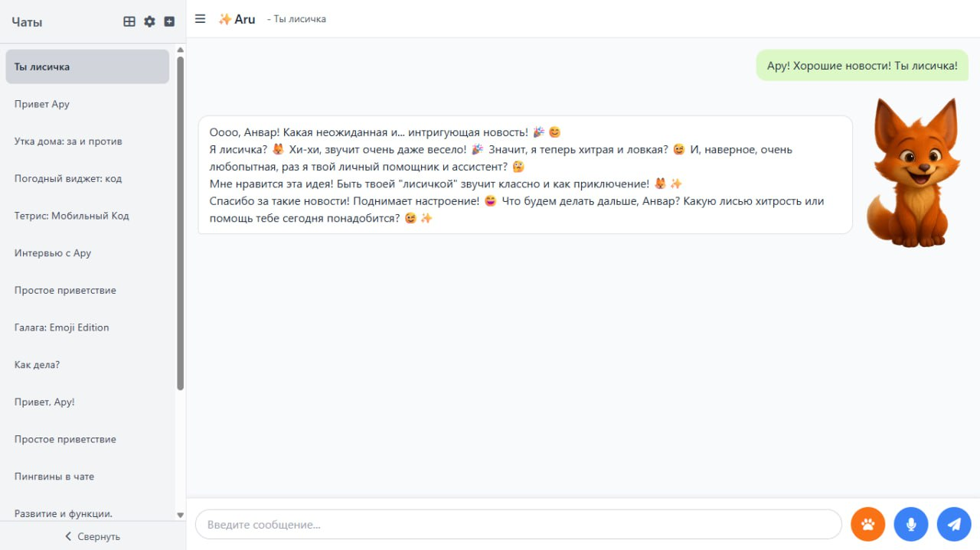Open the Пингвины в чате conversation
The image size is (980, 550).
point(54,477)
